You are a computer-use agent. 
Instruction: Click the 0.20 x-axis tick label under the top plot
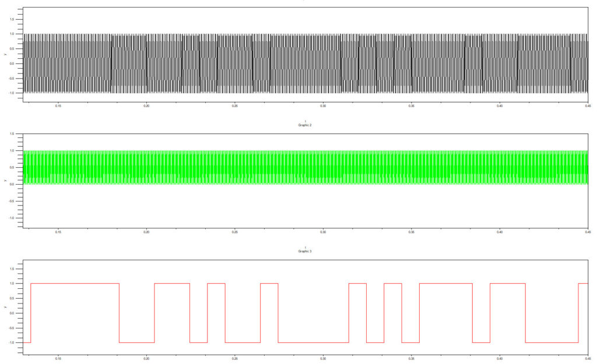146,106
